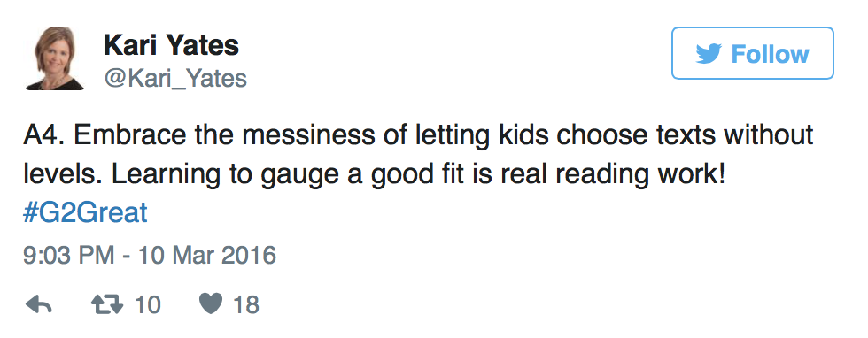The image size is (868, 338).
Task: Select the date 10 Mar 2016
Action: pyautogui.click(x=207, y=256)
